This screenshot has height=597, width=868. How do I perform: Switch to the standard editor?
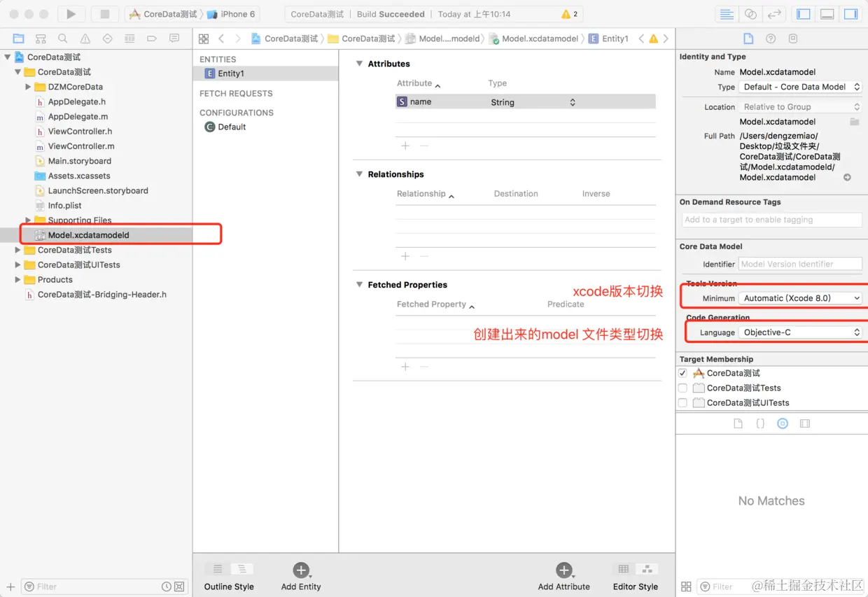(727, 14)
